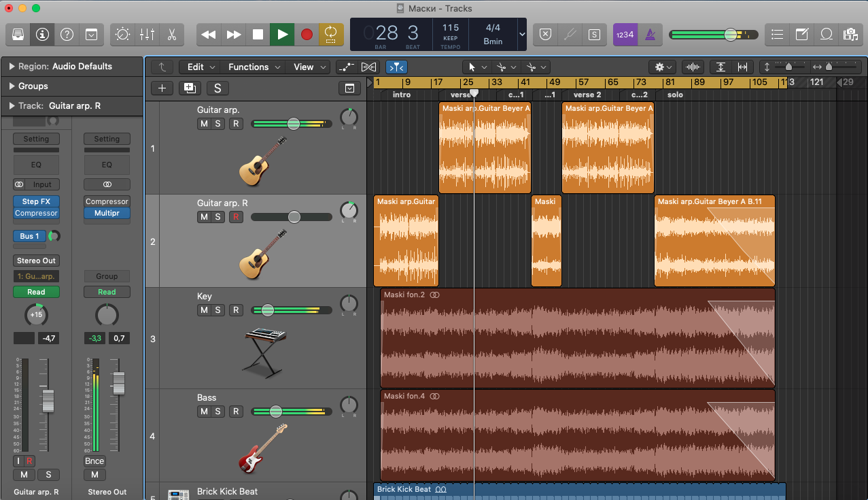This screenshot has width=868, height=500.
Task: Open the View menu in tracks area
Action: (x=309, y=67)
